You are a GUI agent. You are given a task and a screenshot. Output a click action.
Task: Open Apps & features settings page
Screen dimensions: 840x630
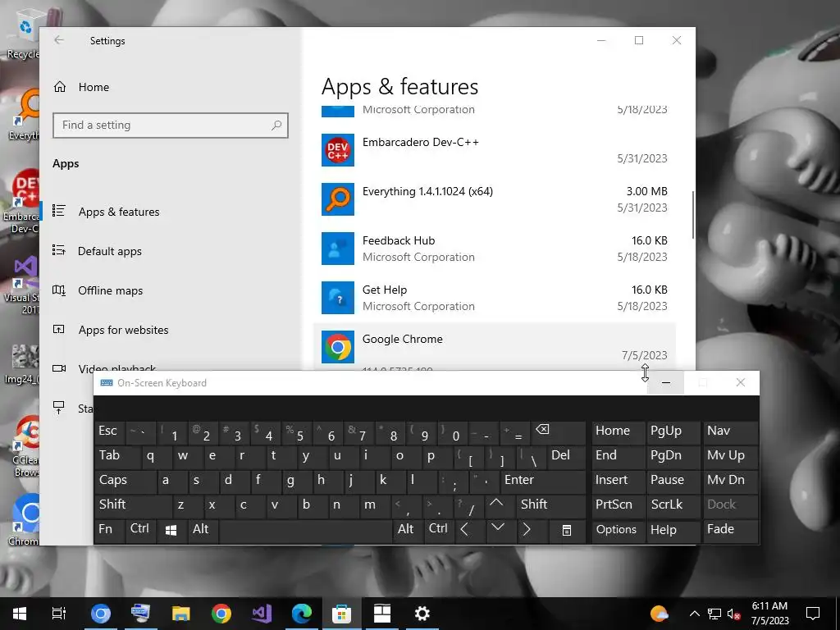119,212
